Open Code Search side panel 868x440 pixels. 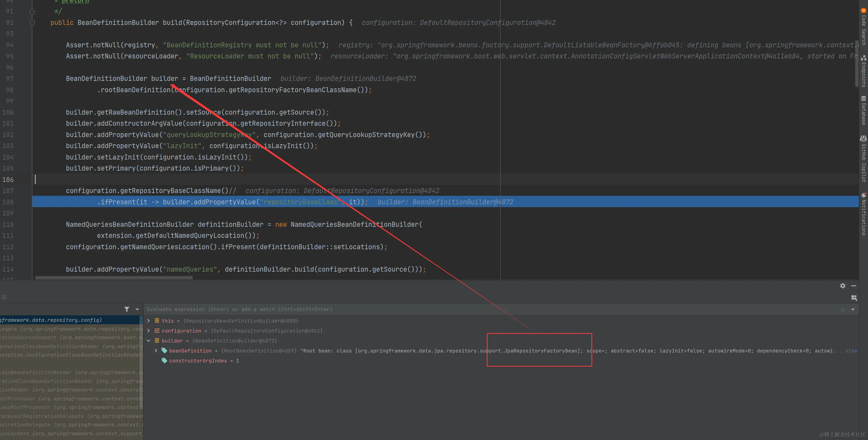[x=864, y=27]
